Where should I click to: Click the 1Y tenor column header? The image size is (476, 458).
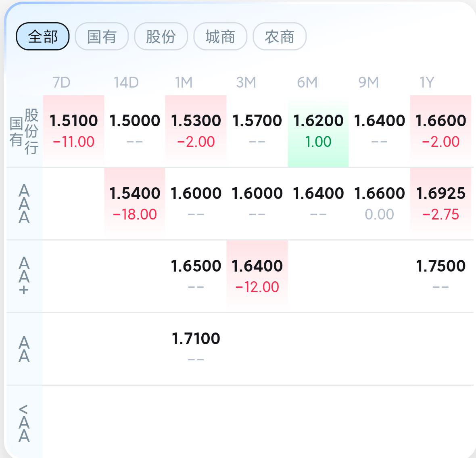pyautogui.click(x=427, y=82)
